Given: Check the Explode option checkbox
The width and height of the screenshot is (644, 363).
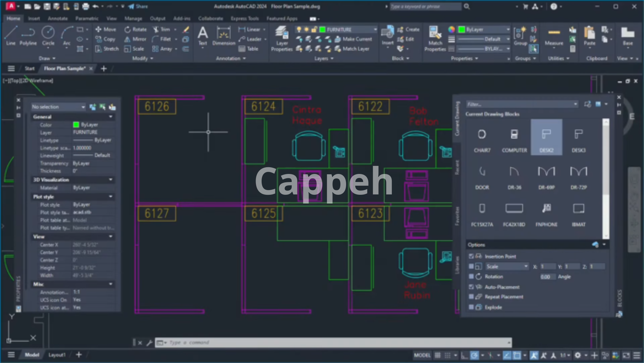Looking at the screenshot, I should point(471,307).
